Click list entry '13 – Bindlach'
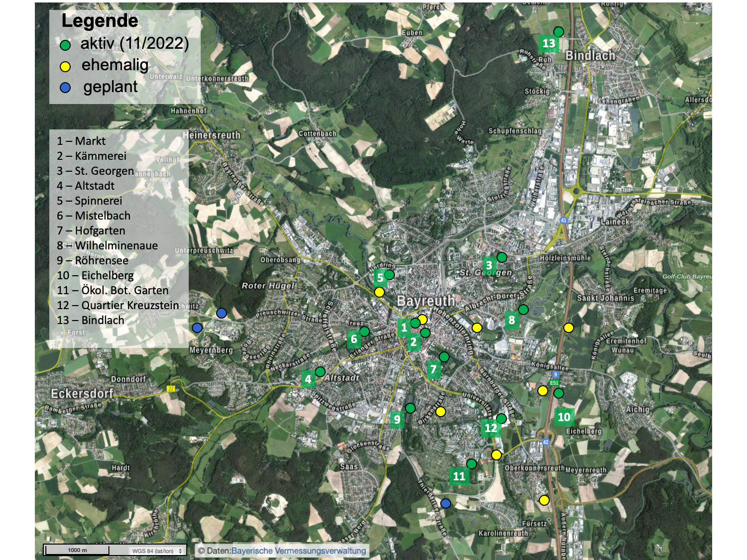This screenshot has height=560, width=747. [91, 320]
